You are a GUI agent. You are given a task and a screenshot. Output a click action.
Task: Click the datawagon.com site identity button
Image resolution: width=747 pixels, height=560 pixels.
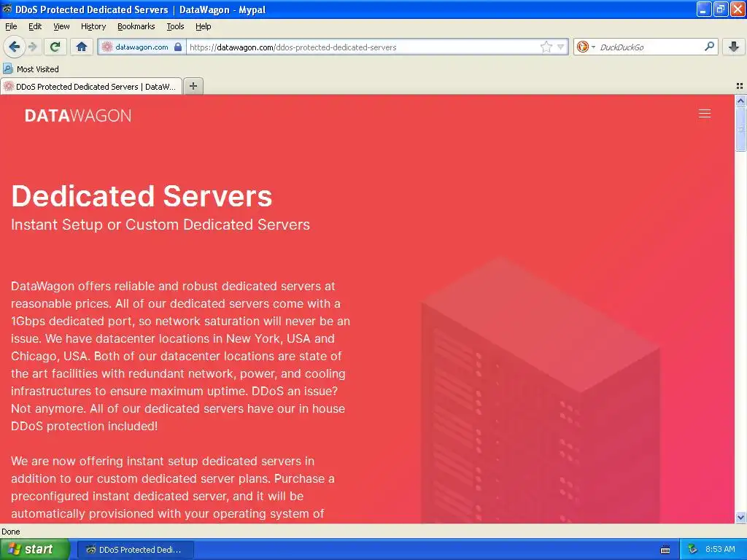click(142, 47)
